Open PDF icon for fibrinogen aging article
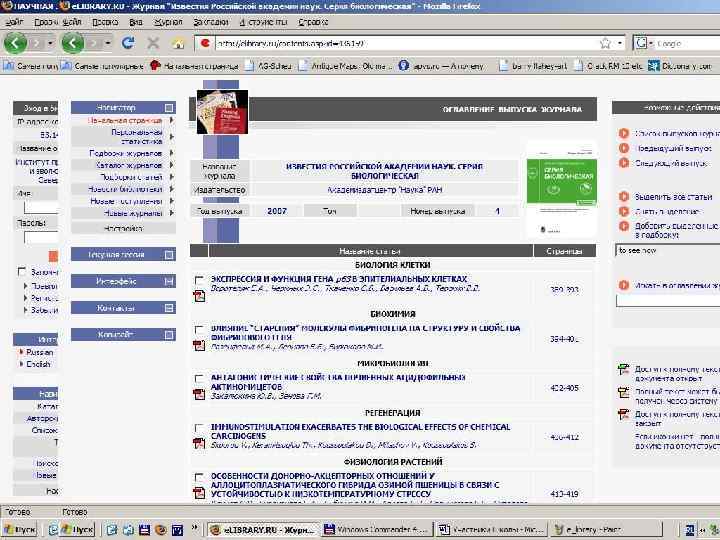This screenshot has height=540, width=720. click(x=199, y=345)
